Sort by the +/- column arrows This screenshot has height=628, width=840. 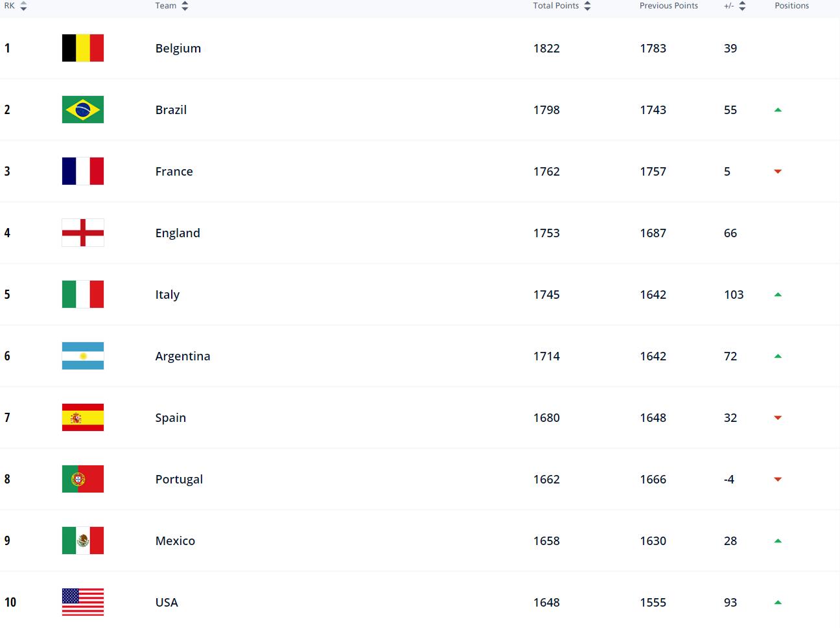pyautogui.click(x=742, y=6)
